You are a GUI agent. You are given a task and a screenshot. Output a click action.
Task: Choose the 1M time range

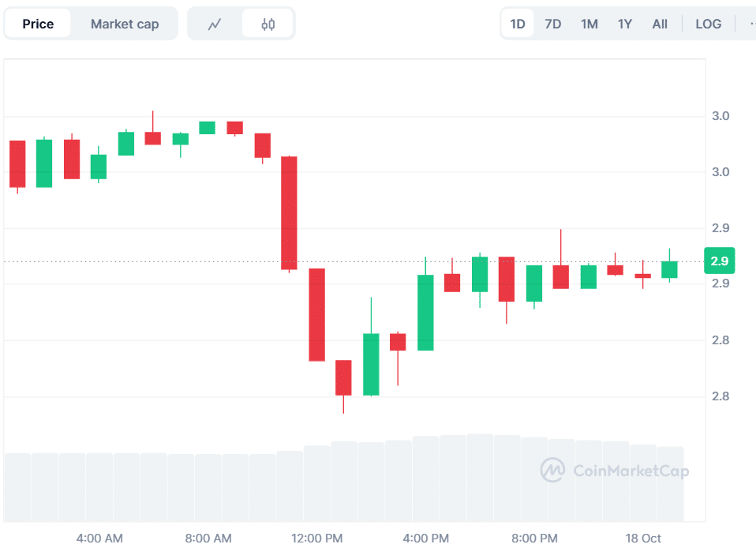(x=589, y=24)
